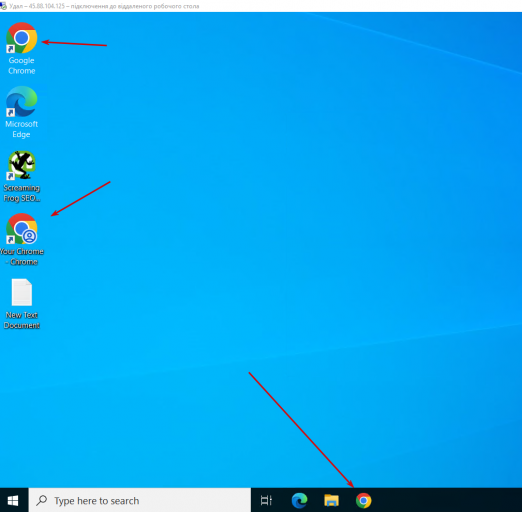Click the remote desktop title bar icon
The image size is (522, 512).
3,6
